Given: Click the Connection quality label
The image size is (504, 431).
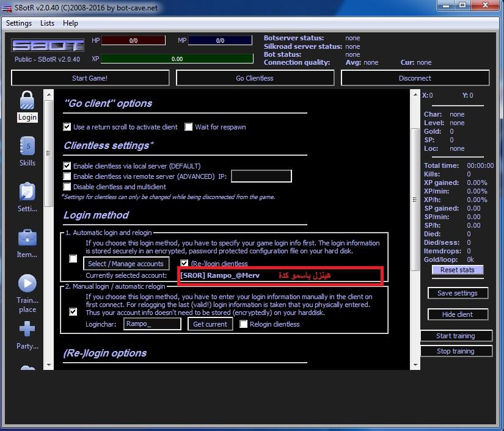Looking at the screenshot, I should (297, 62).
